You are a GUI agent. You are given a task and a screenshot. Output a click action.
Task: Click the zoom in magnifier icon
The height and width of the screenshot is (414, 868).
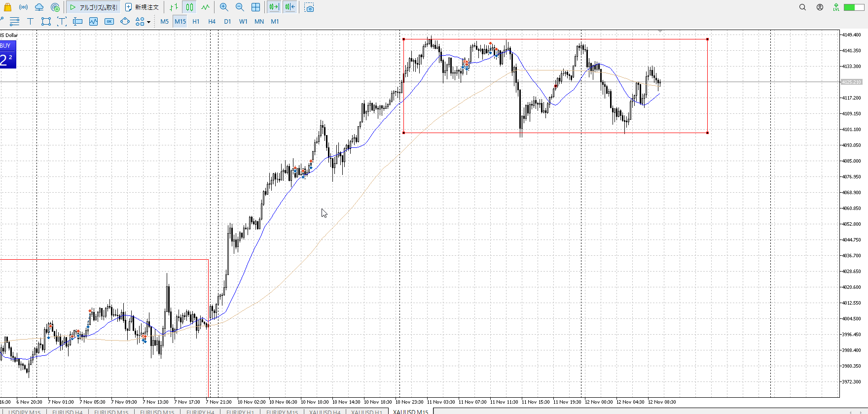[x=224, y=7]
